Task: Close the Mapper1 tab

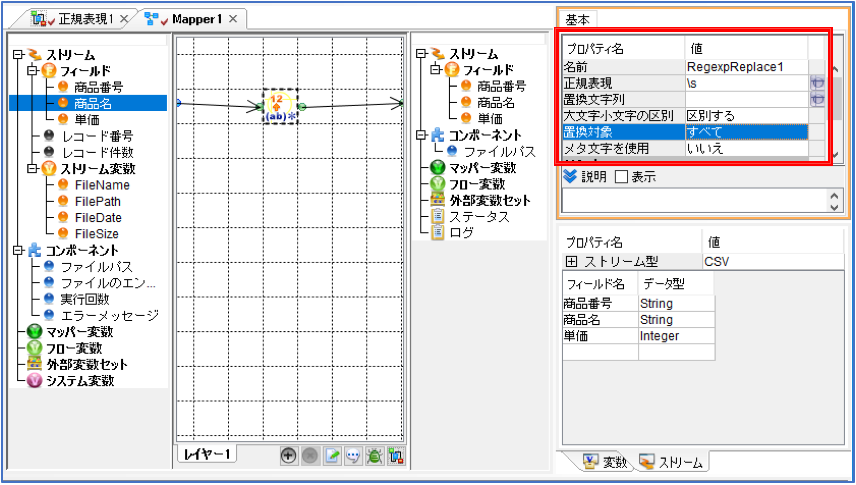Action: point(233,19)
